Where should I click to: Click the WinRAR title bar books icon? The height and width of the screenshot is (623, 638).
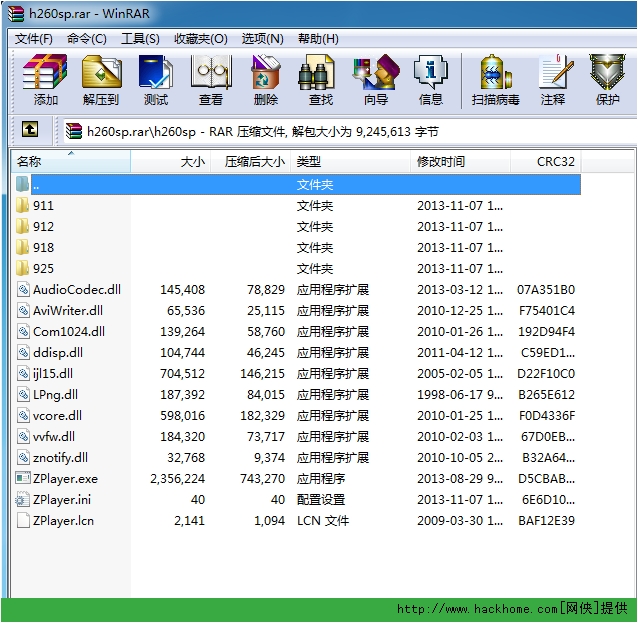point(16,13)
